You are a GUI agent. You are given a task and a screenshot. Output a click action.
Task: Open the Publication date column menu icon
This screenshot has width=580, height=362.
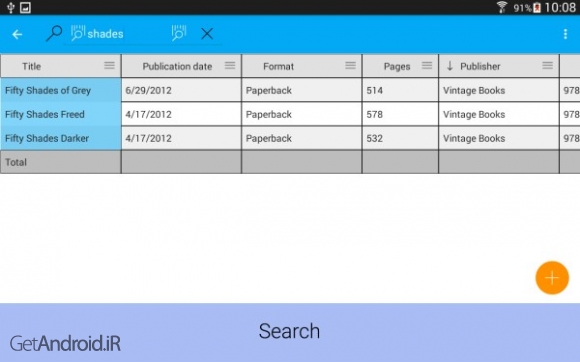click(230, 65)
